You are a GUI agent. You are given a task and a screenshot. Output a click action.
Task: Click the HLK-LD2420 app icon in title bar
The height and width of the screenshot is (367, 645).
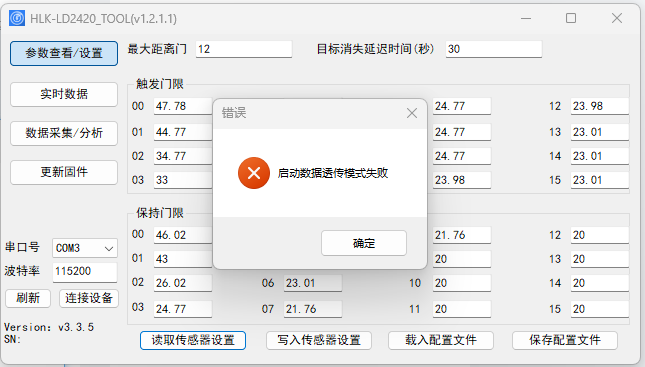(17, 19)
